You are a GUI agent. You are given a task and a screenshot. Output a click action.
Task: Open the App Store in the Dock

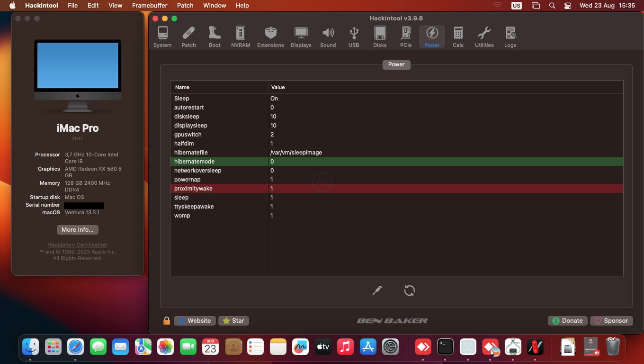point(368,347)
